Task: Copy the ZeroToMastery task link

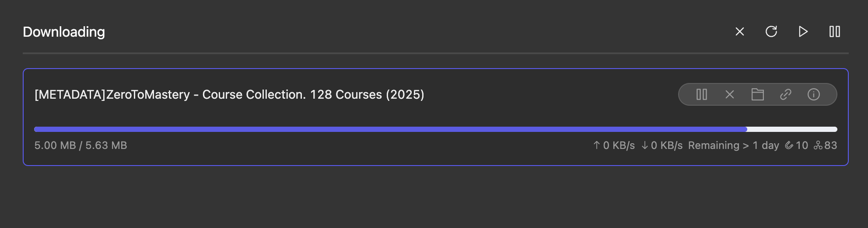Action: [785, 94]
